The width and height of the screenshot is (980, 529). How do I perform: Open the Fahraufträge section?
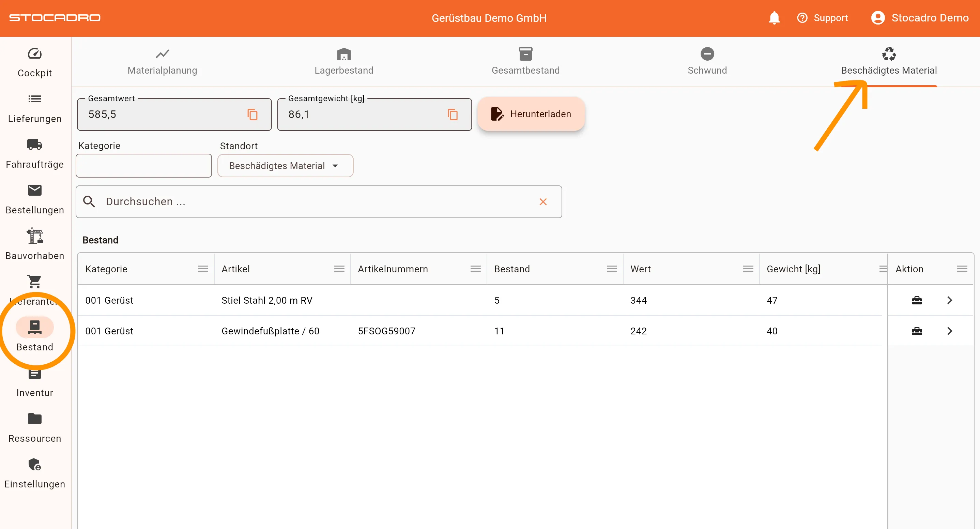click(34, 153)
